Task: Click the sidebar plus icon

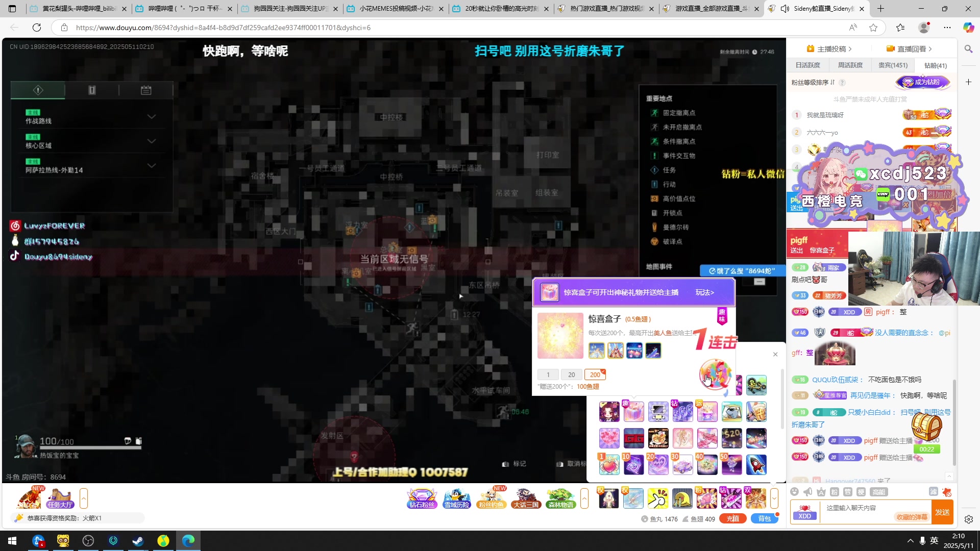Action: tap(968, 82)
